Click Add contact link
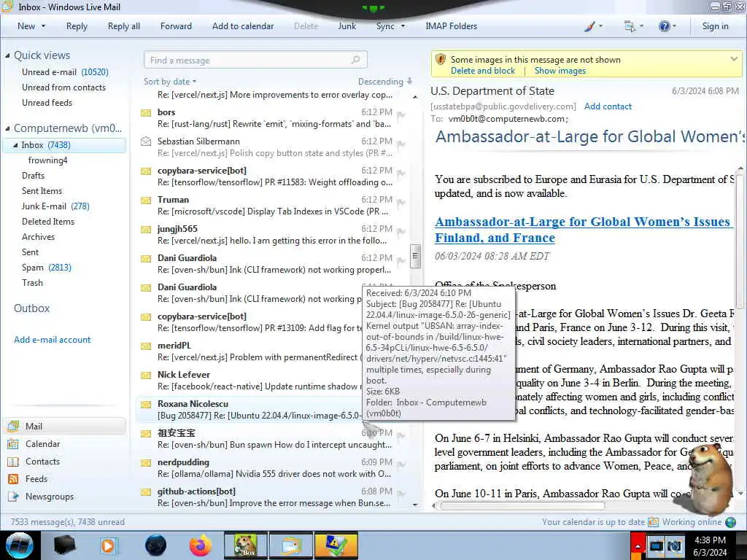This screenshot has width=747, height=560. pos(608,106)
